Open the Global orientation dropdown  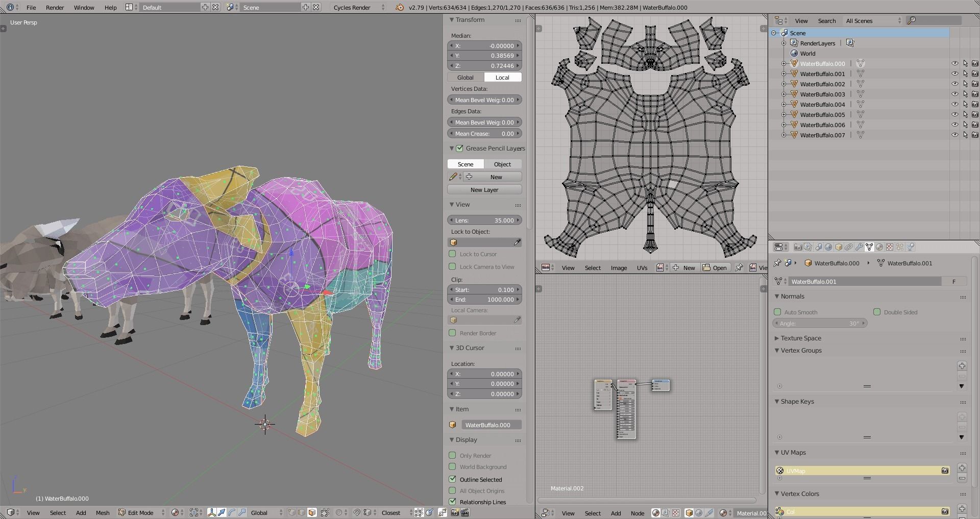(x=265, y=512)
